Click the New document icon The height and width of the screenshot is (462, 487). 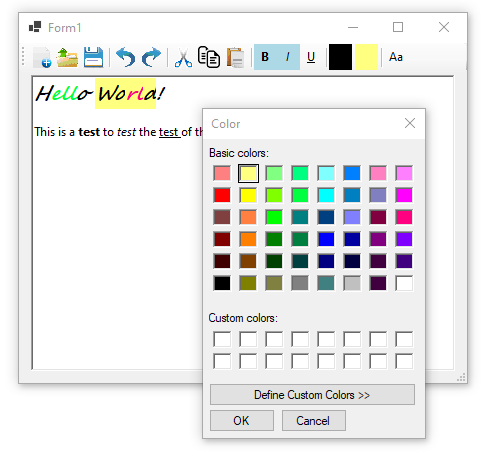coord(42,57)
